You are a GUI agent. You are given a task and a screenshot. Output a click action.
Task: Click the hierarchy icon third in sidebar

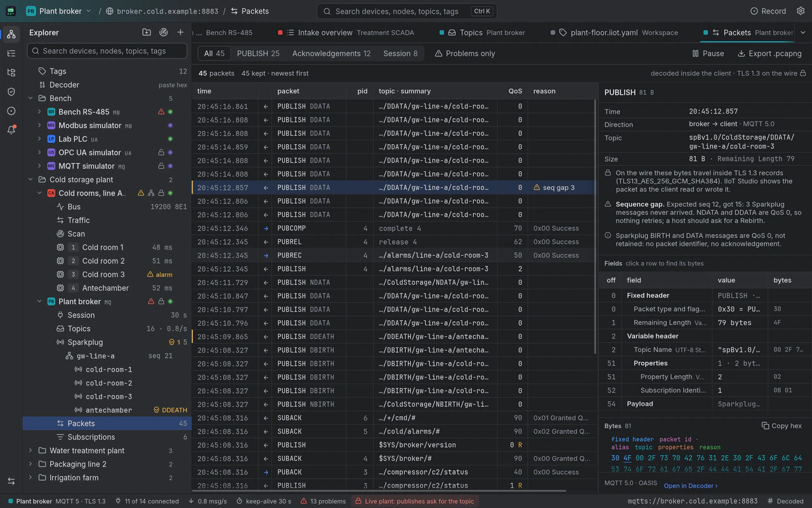11,72
